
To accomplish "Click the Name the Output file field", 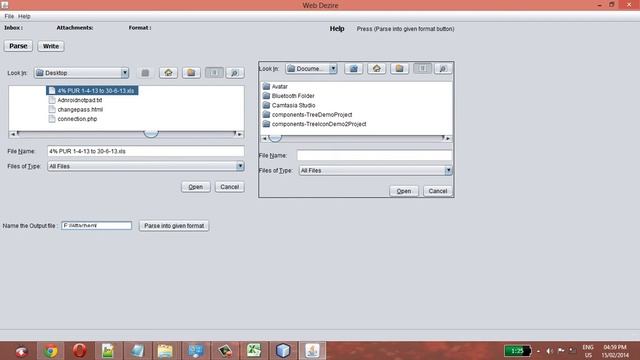I will point(96,226).
